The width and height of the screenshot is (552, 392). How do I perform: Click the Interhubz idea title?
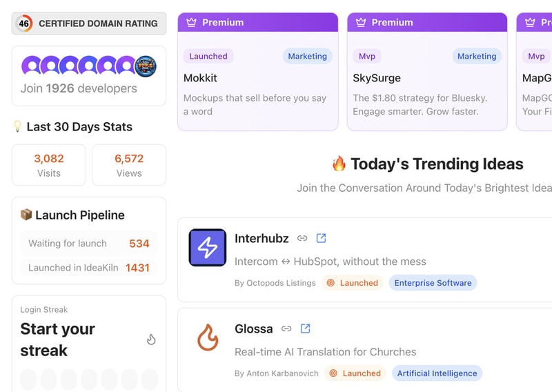pyautogui.click(x=262, y=238)
